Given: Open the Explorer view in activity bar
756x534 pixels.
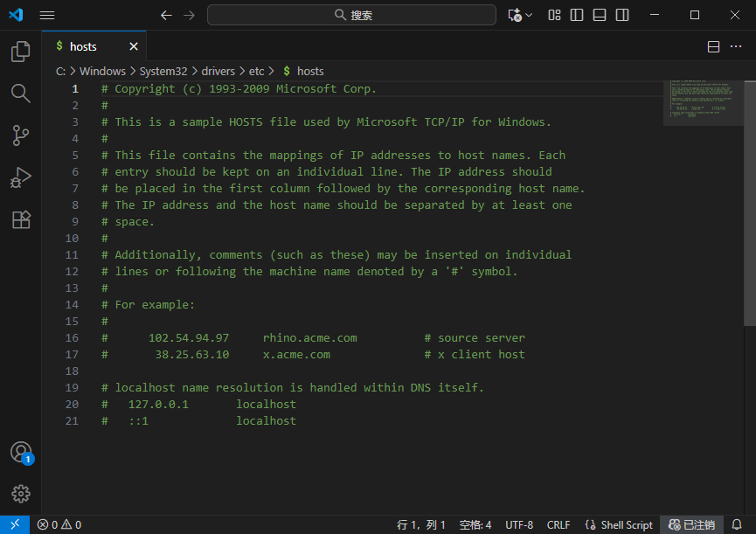Looking at the screenshot, I should pos(20,52).
